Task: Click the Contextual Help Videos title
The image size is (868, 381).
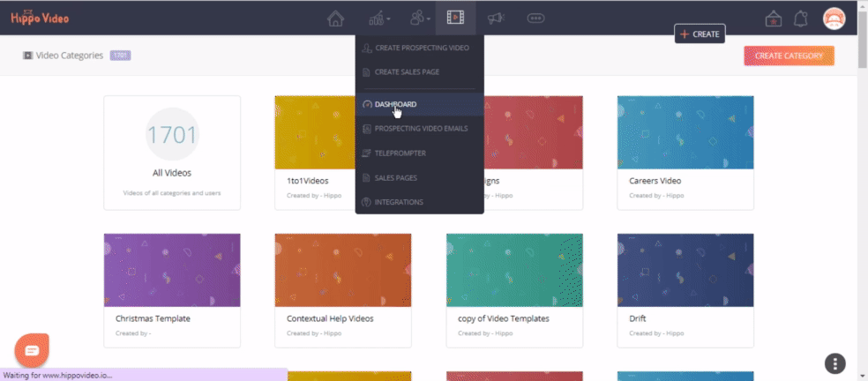Action: 330,318
